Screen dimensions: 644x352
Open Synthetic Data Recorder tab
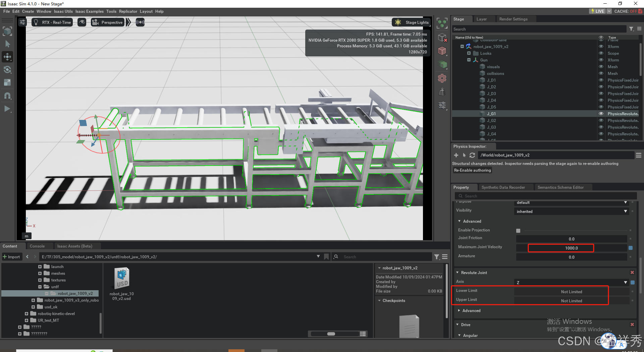tap(503, 187)
